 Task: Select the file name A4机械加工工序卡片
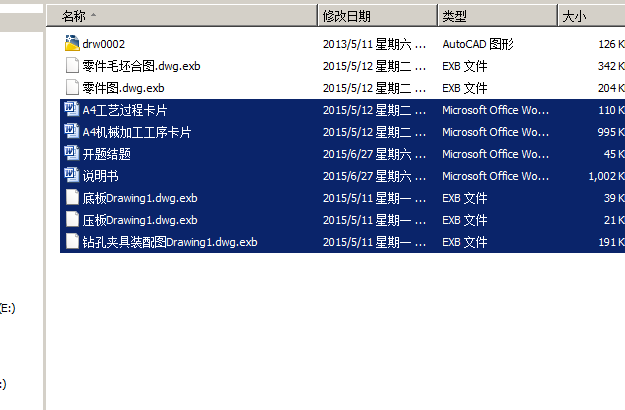coord(137,132)
